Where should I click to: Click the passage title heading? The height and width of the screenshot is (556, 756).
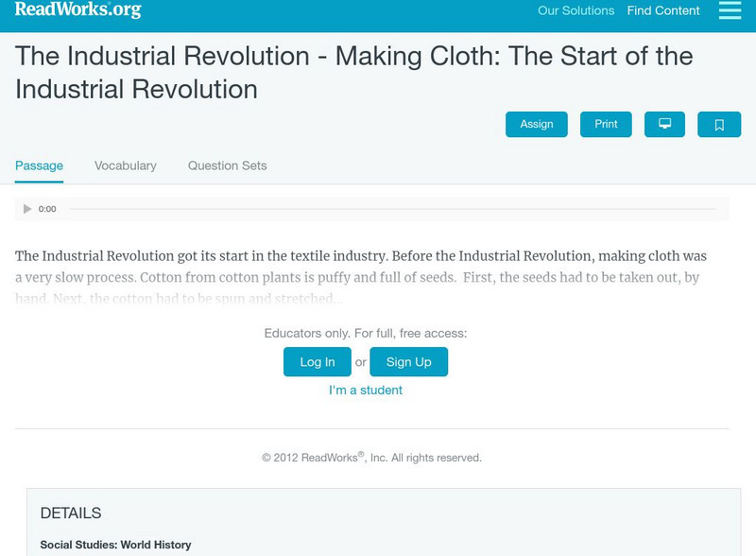[x=353, y=72]
